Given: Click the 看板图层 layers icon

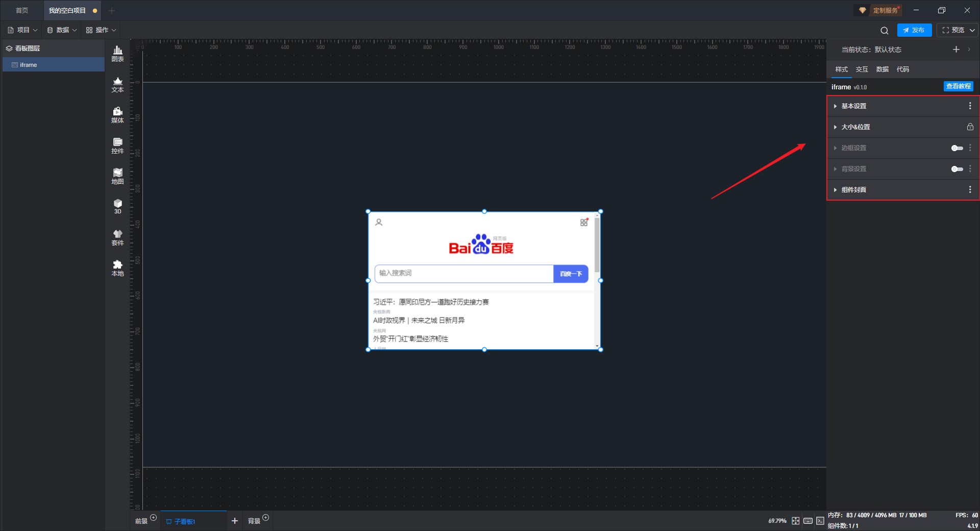Looking at the screenshot, I should point(9,49).
